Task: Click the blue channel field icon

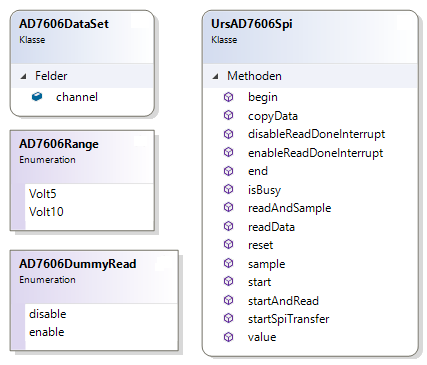Action: (x=37, y=97)
